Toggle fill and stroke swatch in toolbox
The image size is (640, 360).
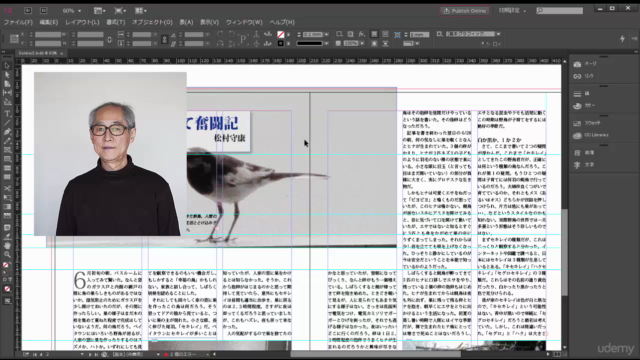[x=6, y=265]
